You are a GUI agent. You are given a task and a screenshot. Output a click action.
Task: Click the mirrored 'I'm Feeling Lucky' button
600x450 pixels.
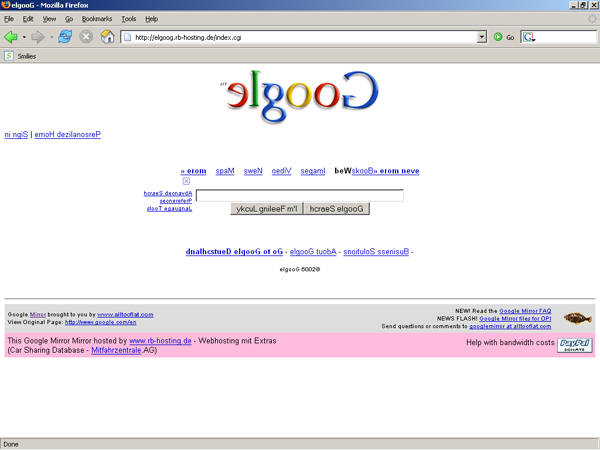[x=265, y=209]
